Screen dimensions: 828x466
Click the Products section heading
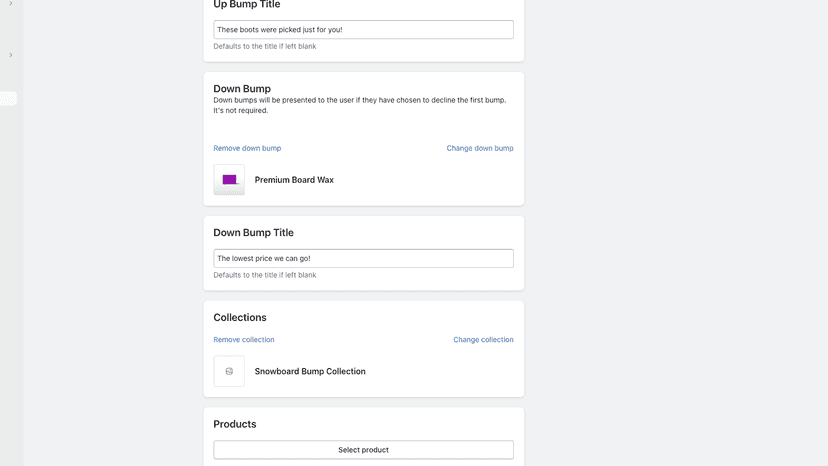click(234, 424)
